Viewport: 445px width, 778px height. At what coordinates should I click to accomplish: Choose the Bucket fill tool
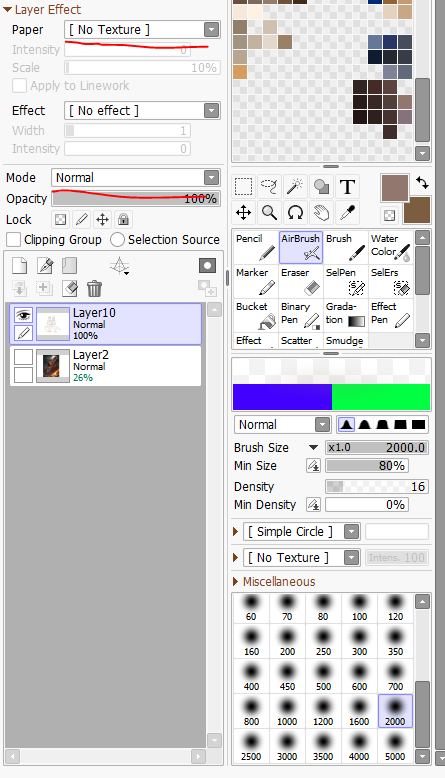(x=256, y=315)
